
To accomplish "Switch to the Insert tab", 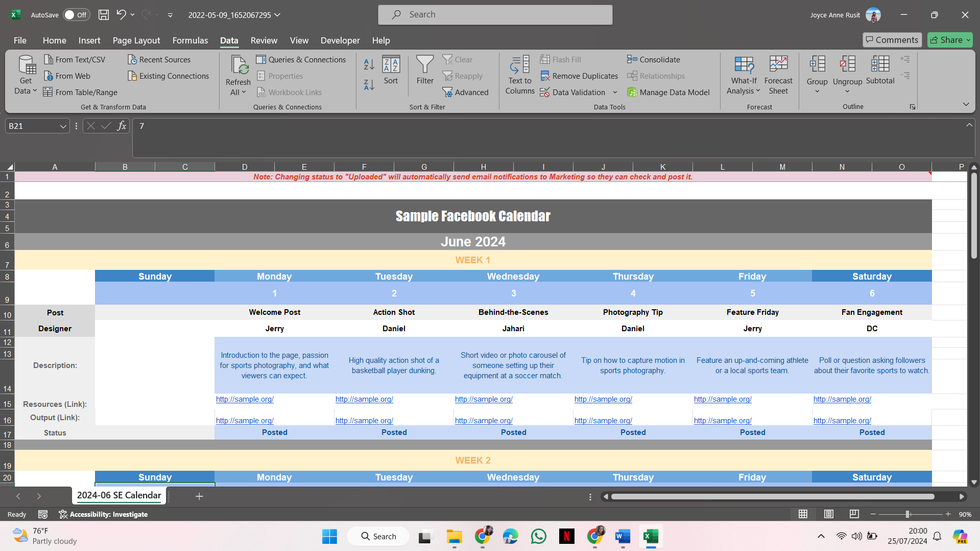I will pyautogui.click(x=89, y=40).
